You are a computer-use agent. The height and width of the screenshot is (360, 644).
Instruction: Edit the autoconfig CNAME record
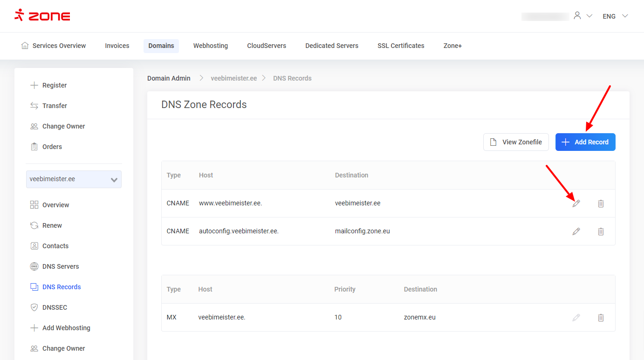coord(576,231)
